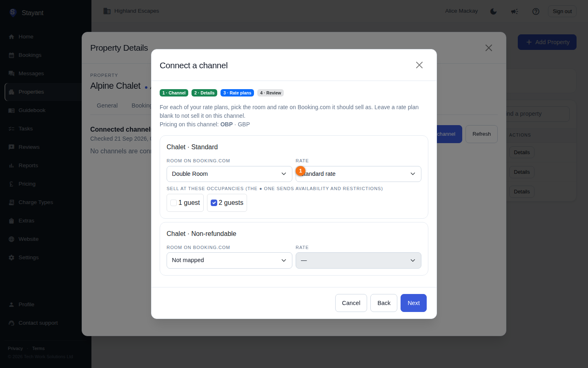Image resolution: width=588 pixels, height=368 pixels.
Task: Open Not mapped room dropdown for Non-refundable
Action: pos(229,260)
